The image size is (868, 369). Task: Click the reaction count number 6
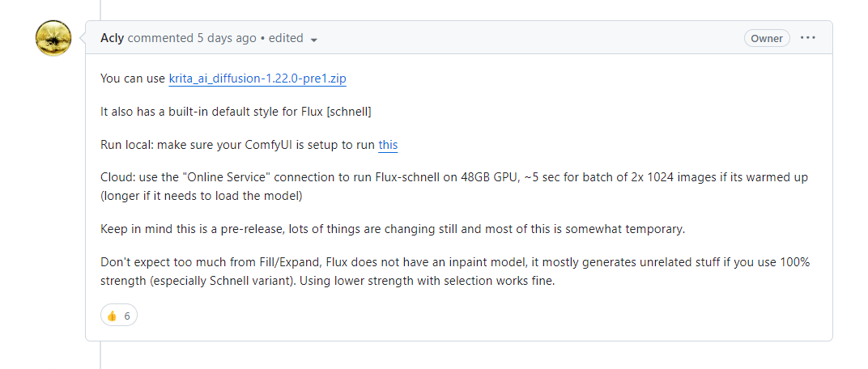click(x=127, y=316)
